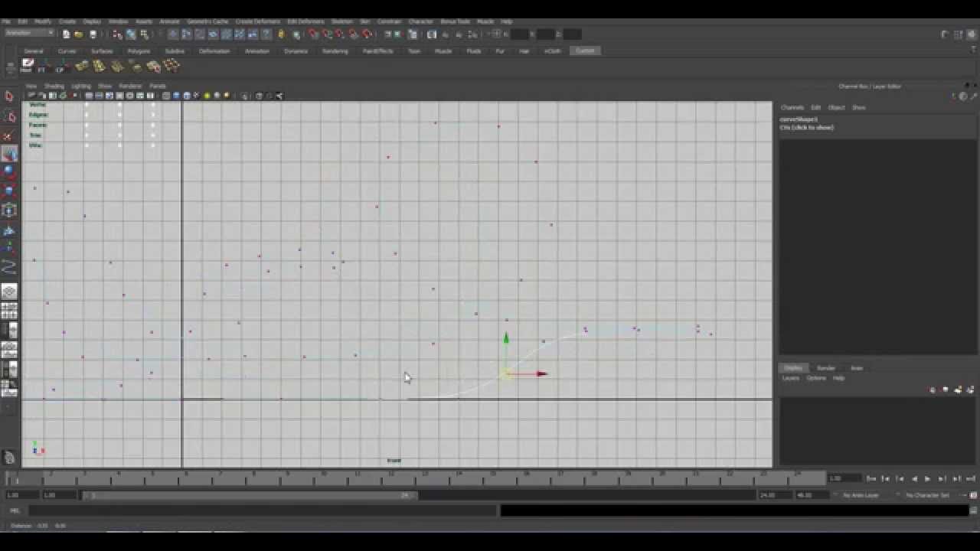Toggle grid display in viewport panel toolbar
The image size is (980, 551).
click(x=90, y=96)
